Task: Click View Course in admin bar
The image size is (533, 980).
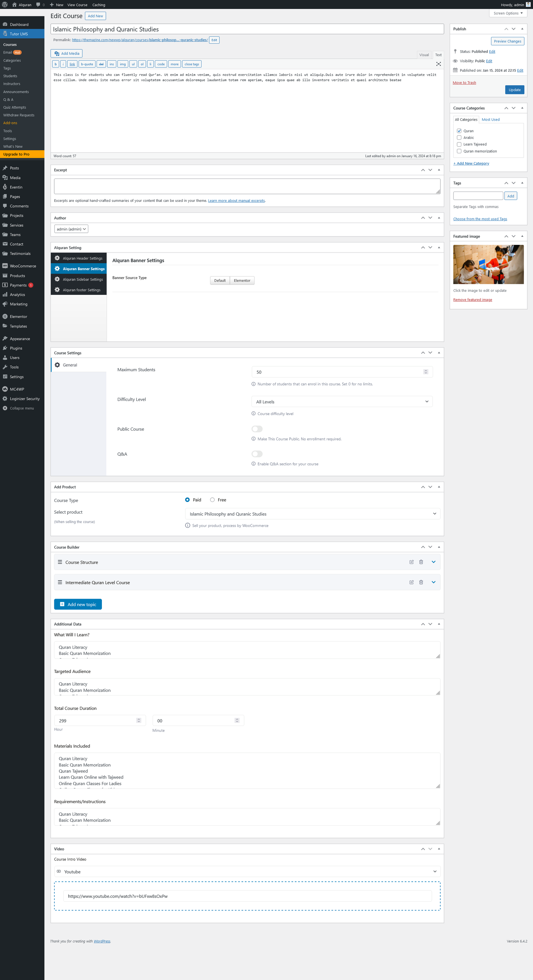Action: pyautogui.click(x=77, y=5)
